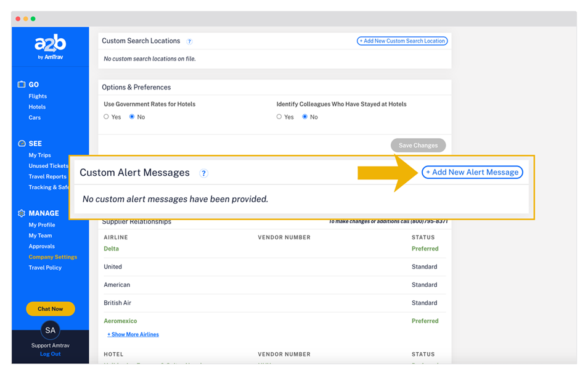The image size is (588, 375).
Task: Click the a2b by AmTrav logo
Action: click(50, 47)
